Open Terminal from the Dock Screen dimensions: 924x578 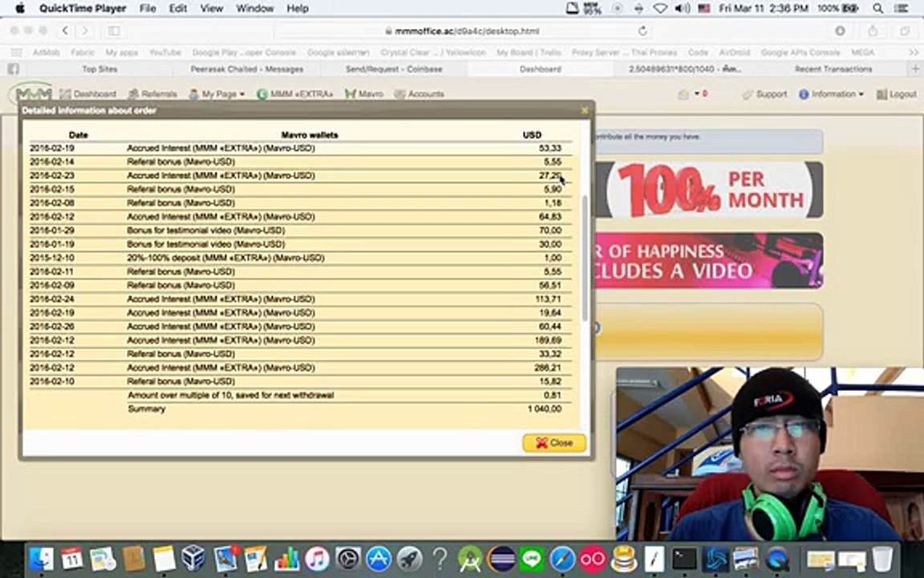point(685,559)
